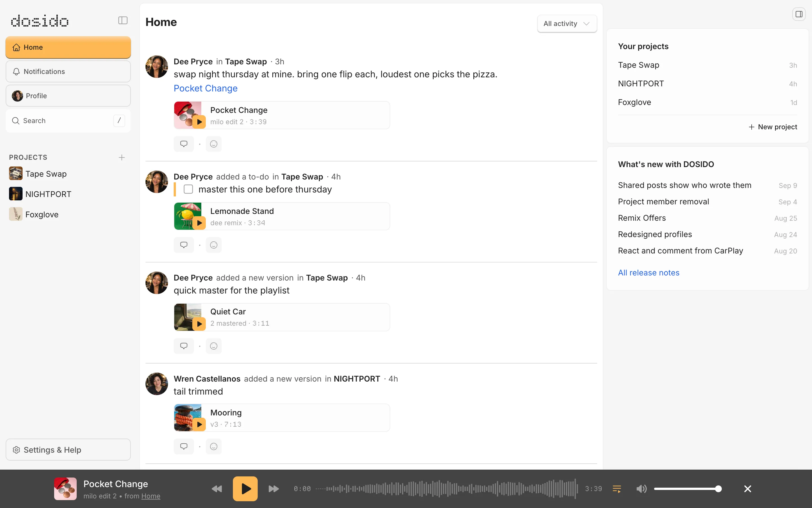Create a New project from right panel
This screenshot has width=812, height=508.
point(773,127)
